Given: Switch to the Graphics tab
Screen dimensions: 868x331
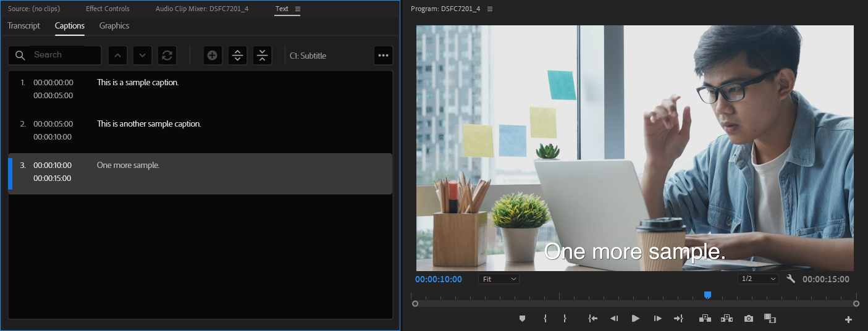Looking at the screenshot, I should pos(114,26).
